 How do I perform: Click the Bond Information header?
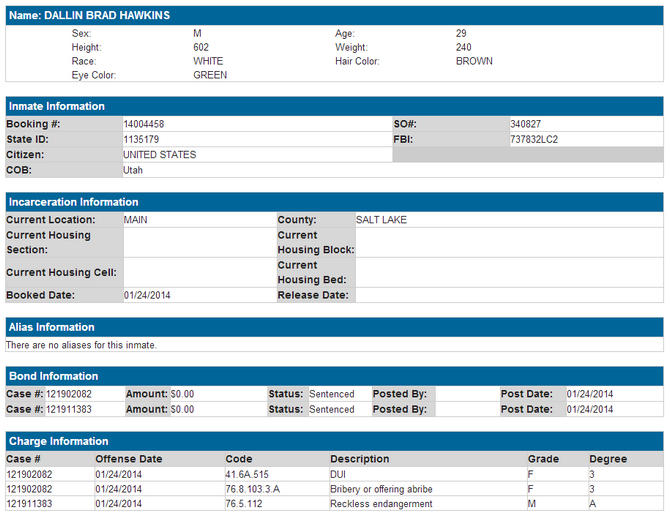point(335,376)
